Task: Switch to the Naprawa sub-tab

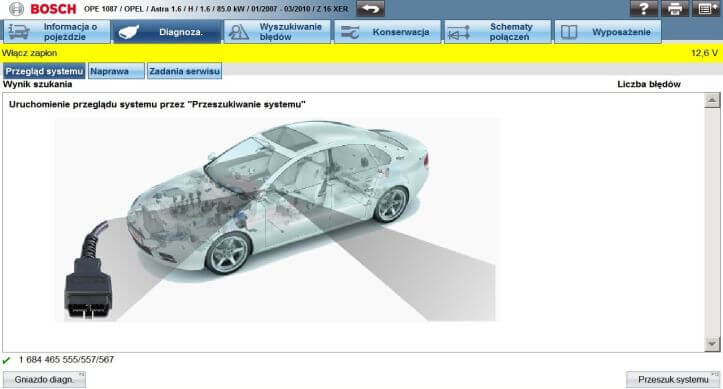Action: coord(116,71)
